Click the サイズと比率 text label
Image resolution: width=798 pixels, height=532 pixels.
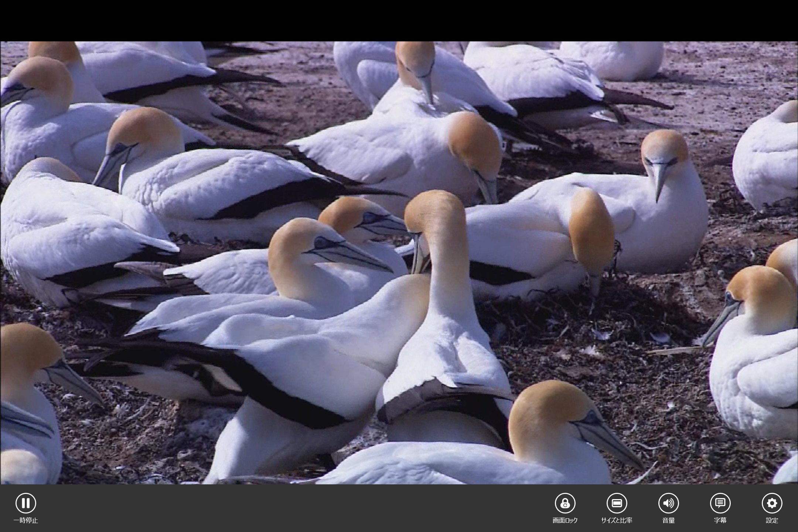pyautogui.click(x=617, y=521)
